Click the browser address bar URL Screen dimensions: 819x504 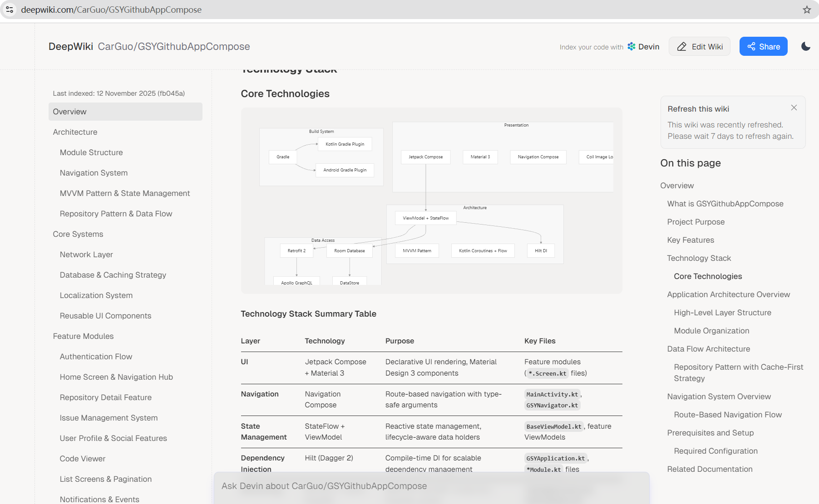[111, 10]
